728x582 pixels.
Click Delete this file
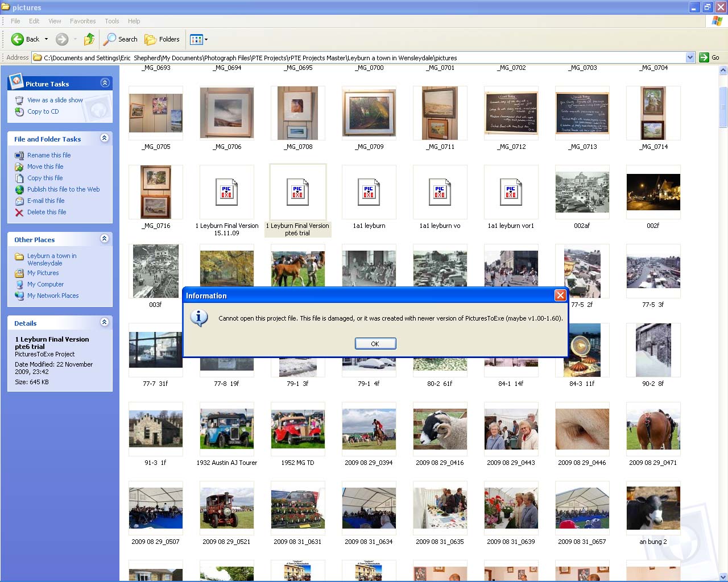click(x=47, y=212)
